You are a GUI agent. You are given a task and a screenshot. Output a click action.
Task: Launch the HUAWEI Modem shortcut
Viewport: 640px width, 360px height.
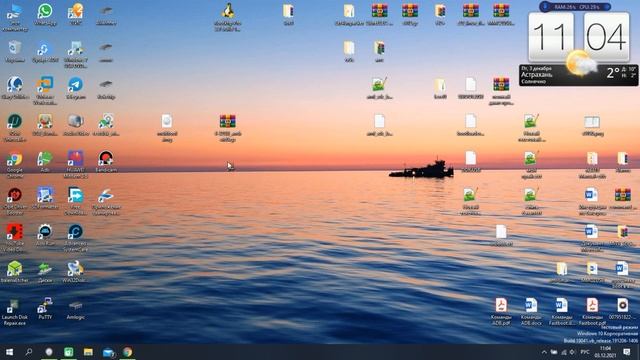(76, 164)
